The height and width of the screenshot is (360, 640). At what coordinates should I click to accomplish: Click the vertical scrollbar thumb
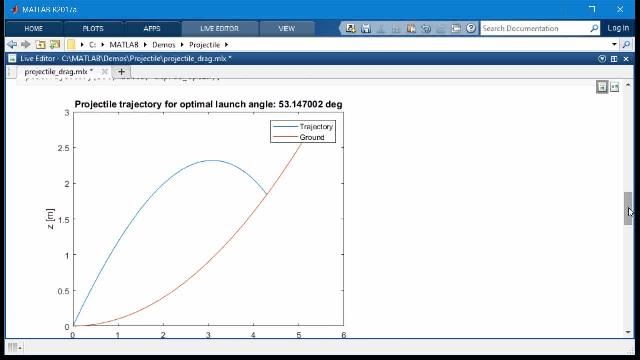[x=628, y=208]
